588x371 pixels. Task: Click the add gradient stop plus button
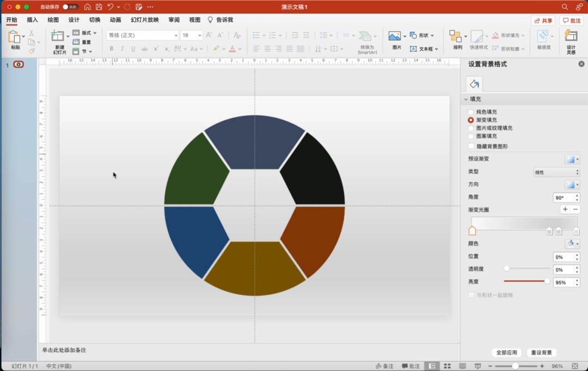[x=565, y=209]
